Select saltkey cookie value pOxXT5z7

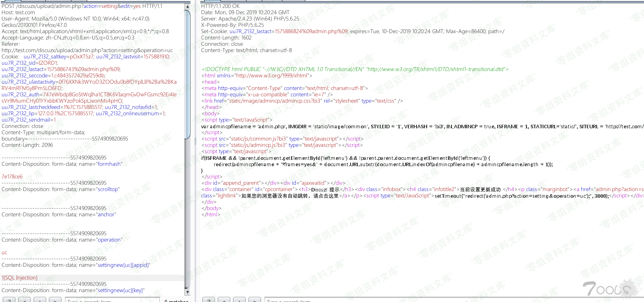pos(82,56)
